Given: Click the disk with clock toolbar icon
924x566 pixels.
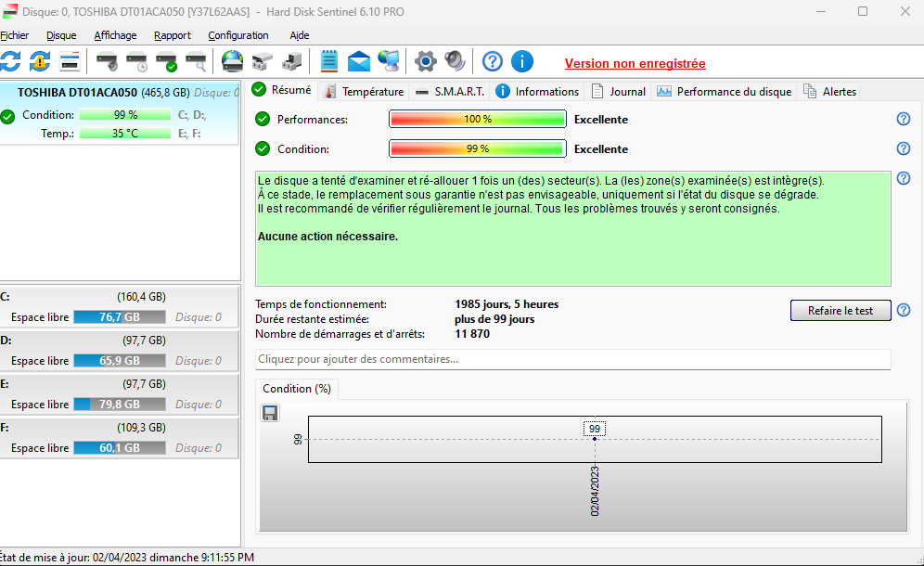Looking at the screenshot, I should 136,61.
